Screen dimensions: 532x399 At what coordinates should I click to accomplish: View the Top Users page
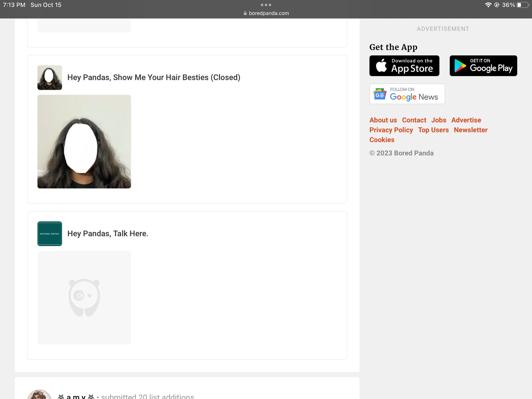pos(433,130)
